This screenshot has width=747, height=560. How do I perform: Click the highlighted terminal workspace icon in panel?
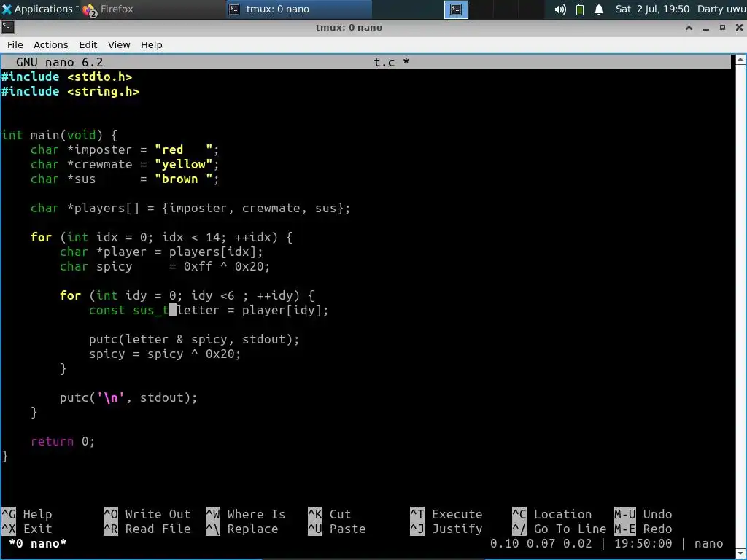point(456,9)
